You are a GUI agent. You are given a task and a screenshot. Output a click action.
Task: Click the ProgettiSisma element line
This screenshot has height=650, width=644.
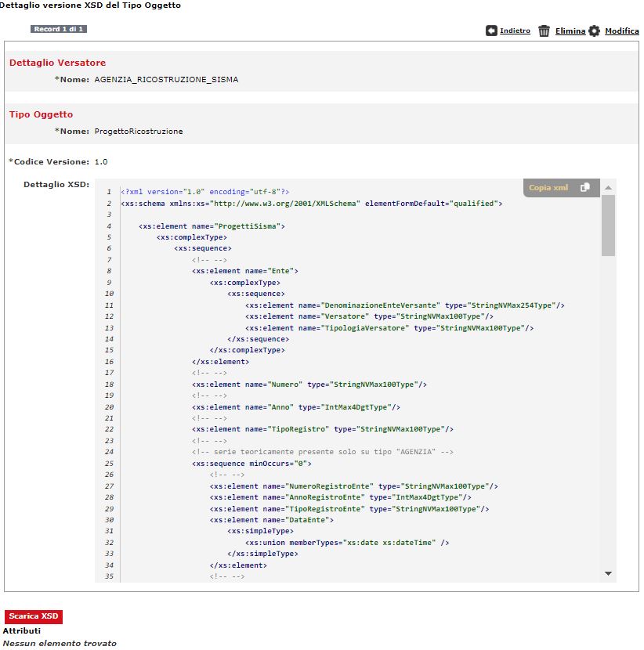[212, 226]
